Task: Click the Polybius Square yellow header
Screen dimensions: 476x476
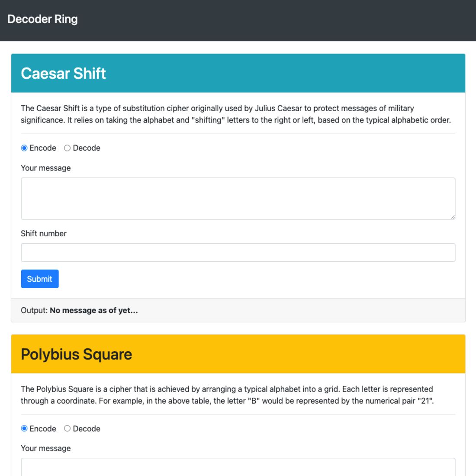Action: (238, 354)
